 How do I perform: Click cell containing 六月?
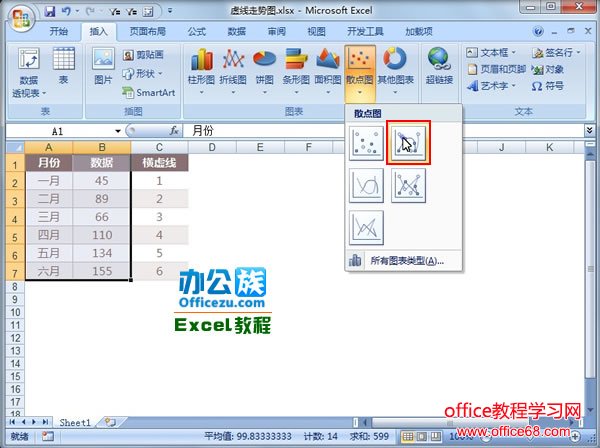coord(49,271)
